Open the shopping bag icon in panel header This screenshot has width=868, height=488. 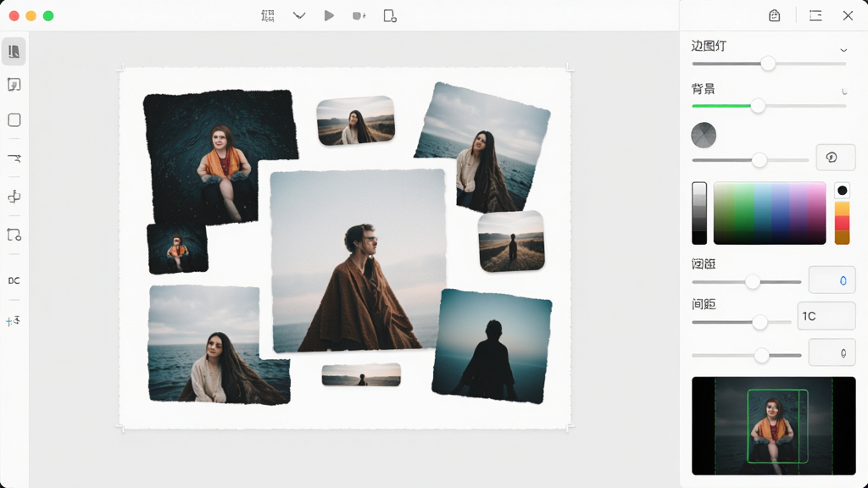click(775, 15)
